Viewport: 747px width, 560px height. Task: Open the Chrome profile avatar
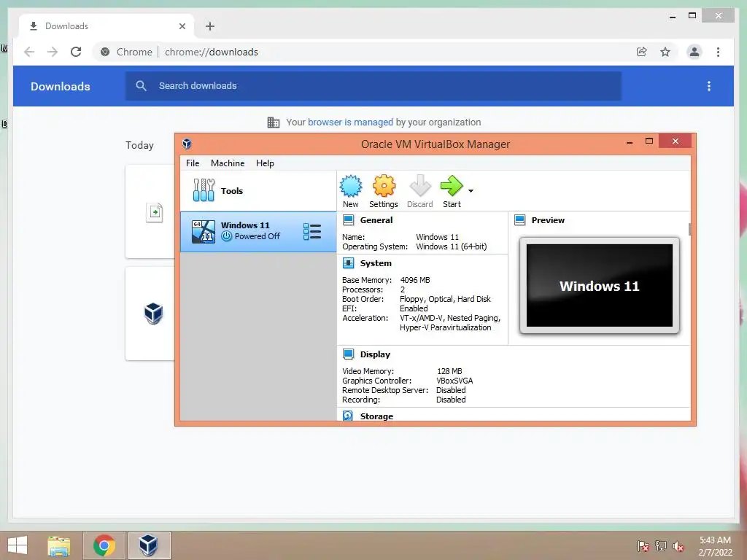(x=694, y=52)
